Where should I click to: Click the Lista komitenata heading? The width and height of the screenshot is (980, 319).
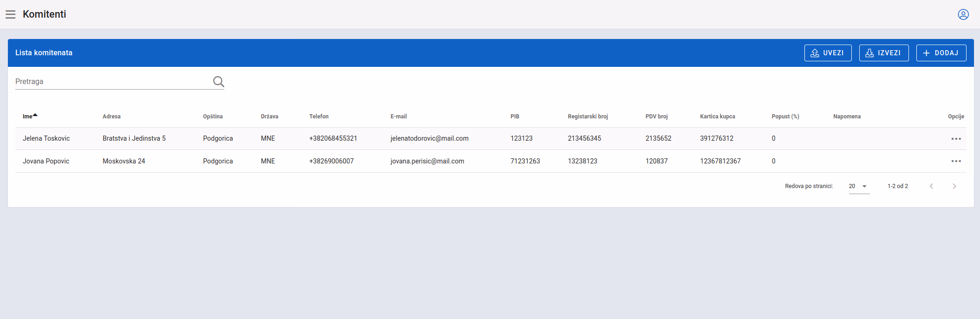[44, 53]
